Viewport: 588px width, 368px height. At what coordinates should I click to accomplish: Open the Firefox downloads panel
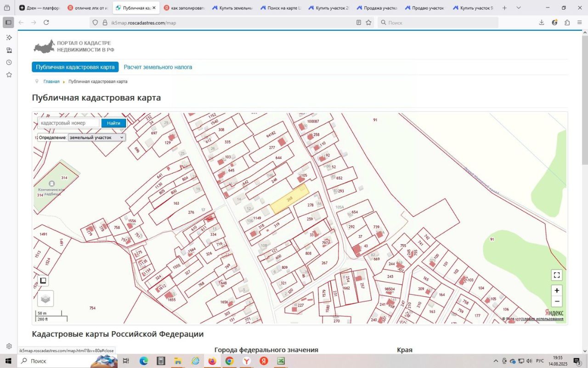pos(542,23)
